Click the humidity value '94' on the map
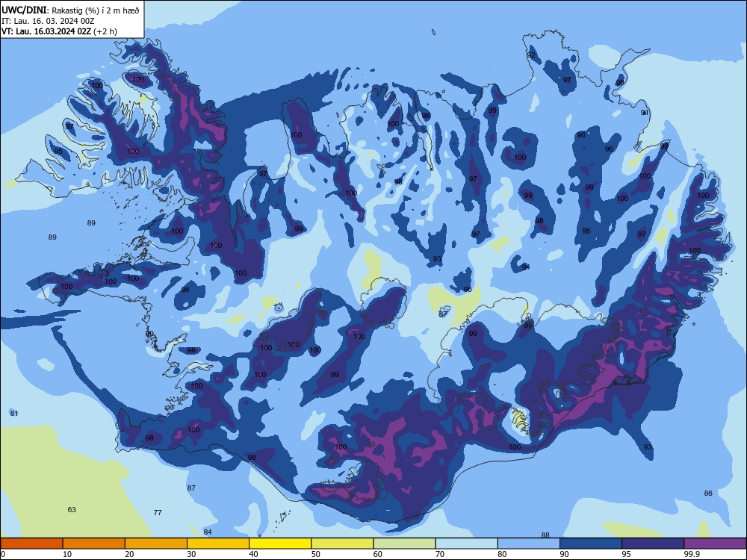The height and width of the screenshot is (560, 747). (525, 267)
